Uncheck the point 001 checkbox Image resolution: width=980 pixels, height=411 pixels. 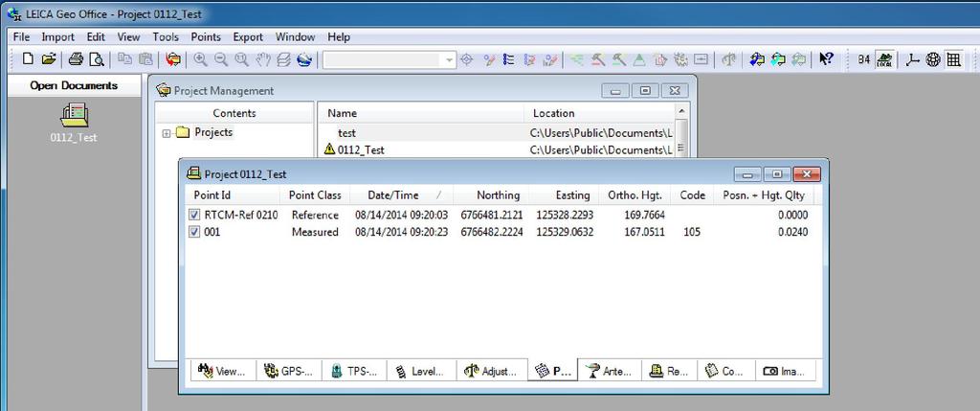[194, 232]
